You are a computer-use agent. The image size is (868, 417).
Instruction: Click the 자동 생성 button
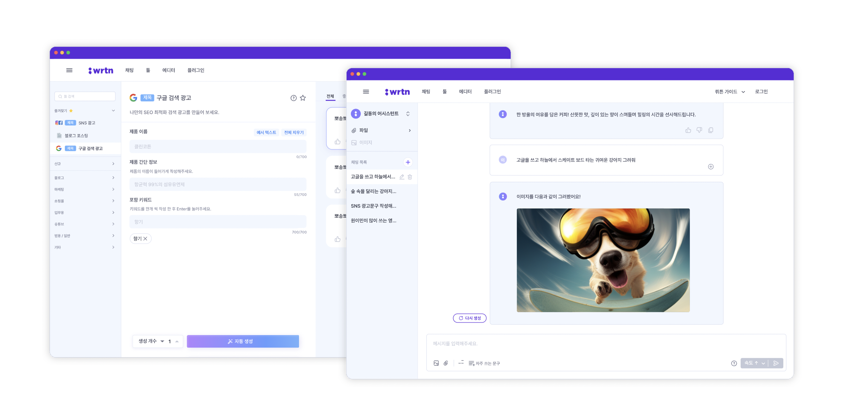click(243, 341)
